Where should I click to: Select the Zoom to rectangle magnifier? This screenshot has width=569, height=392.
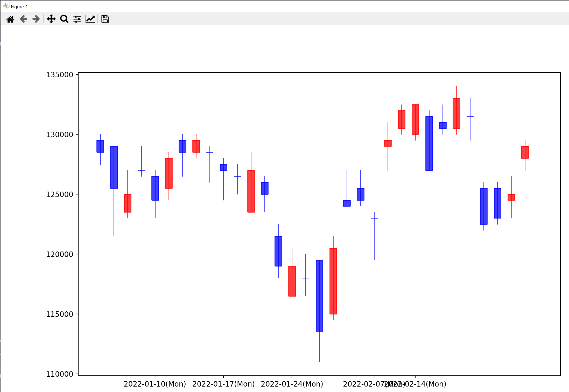click(x=64, y=19)
